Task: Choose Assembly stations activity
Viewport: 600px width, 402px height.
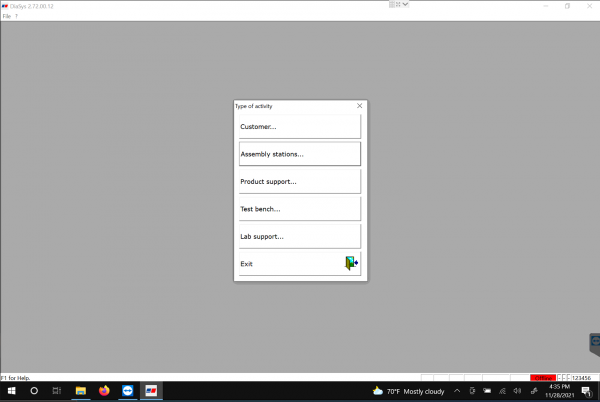Action: point(300,154)
